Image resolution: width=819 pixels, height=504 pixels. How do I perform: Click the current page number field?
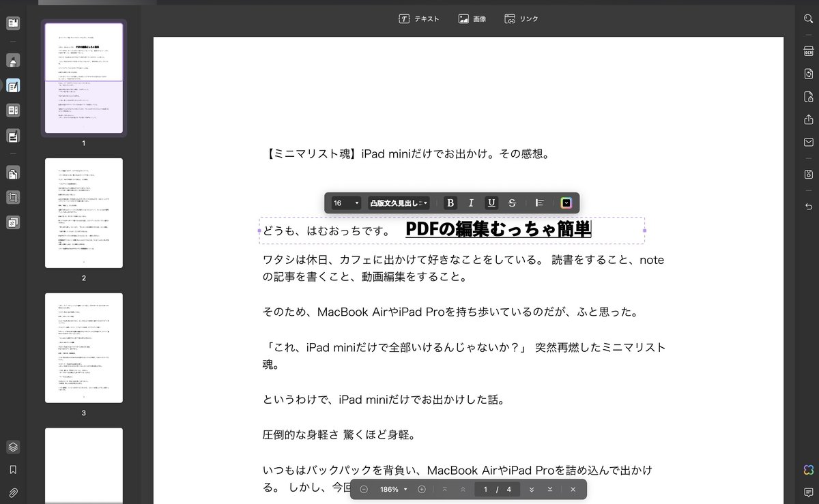tap(485, 490)
